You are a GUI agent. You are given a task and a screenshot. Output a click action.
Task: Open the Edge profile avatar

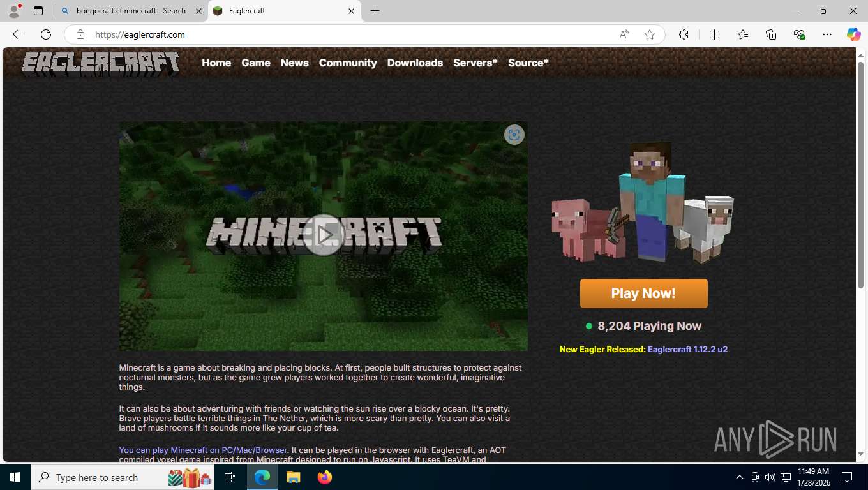(14, 11)
